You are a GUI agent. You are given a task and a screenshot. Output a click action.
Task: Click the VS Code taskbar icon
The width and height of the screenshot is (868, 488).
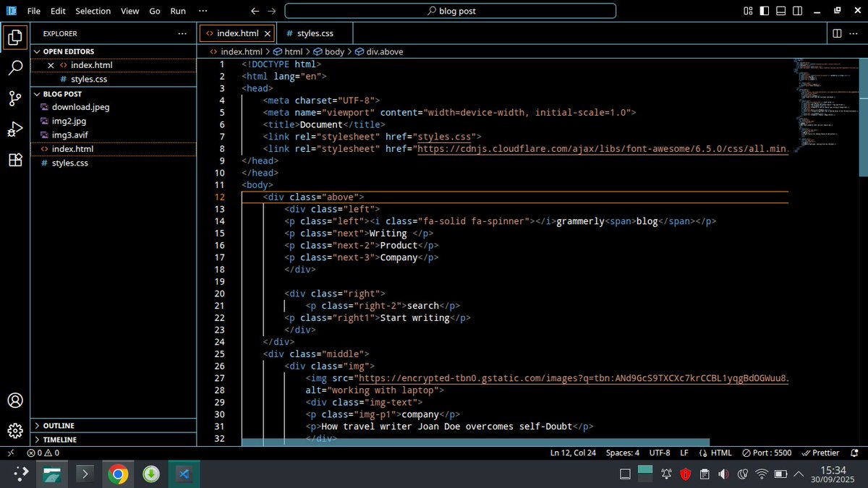[x=184, y=474]
